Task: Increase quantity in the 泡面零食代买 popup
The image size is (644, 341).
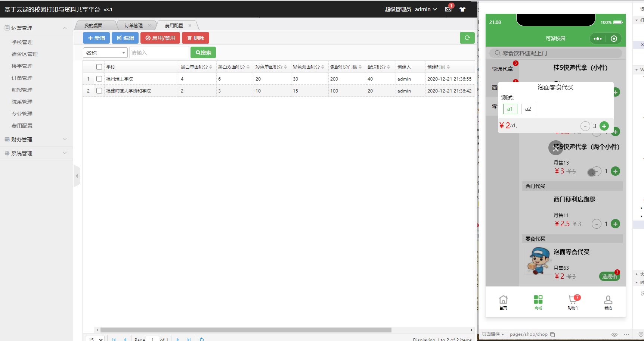Action: pos(604,126)
